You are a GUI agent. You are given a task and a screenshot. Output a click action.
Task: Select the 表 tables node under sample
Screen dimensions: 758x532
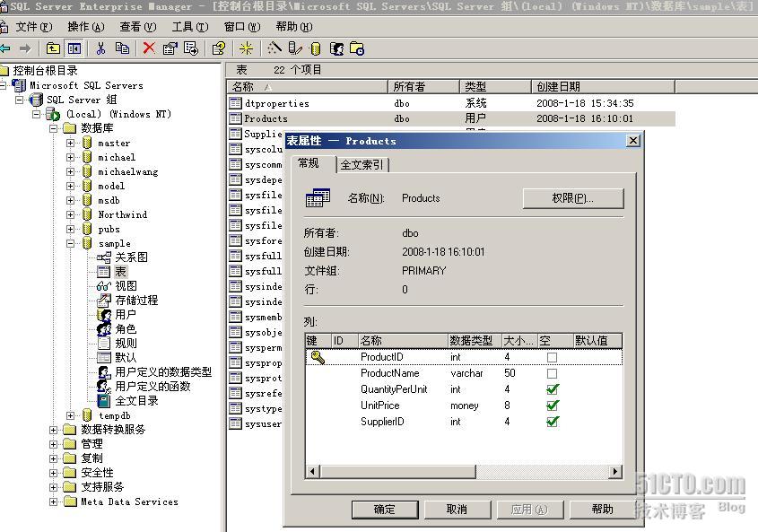click(120, 272)
